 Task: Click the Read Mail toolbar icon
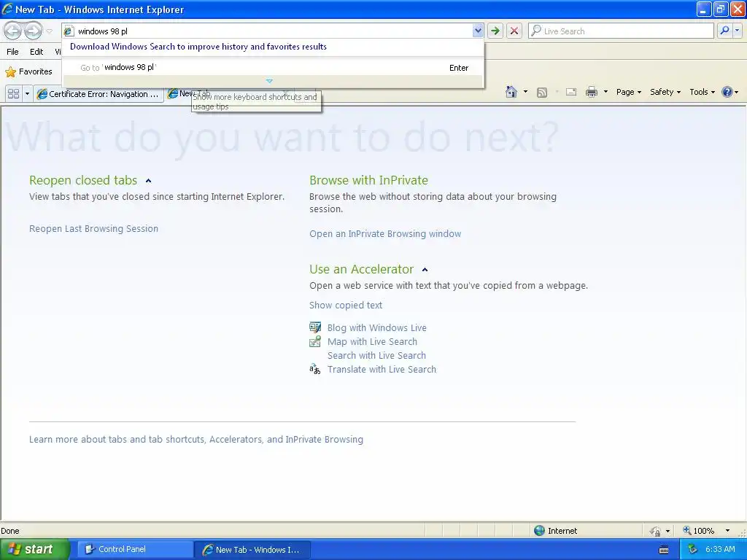coord(571,93)
